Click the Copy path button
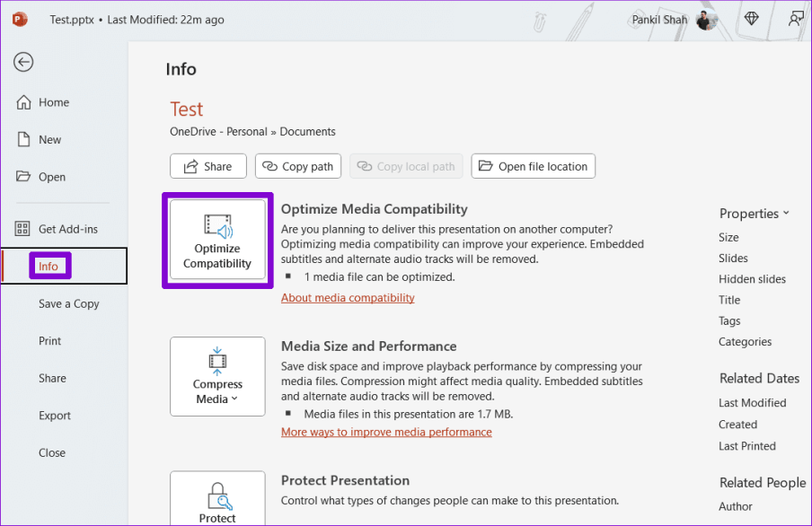812x526 pixels. (x=297, y=166)
